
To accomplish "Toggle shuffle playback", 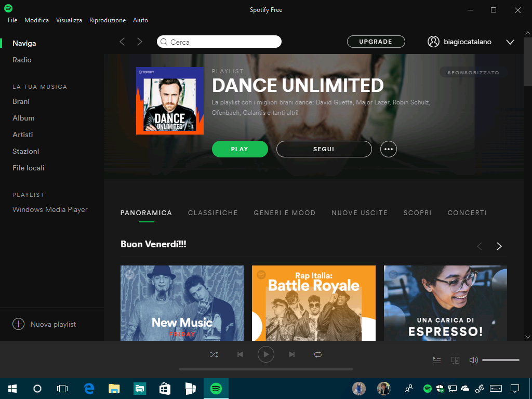I will click(x=214, y=354).
